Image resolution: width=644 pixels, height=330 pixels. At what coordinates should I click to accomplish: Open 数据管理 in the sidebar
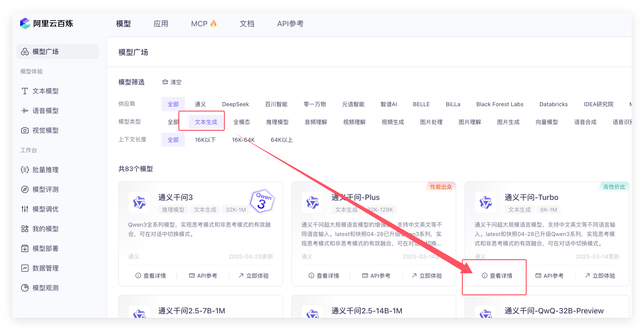pos(40,268)
